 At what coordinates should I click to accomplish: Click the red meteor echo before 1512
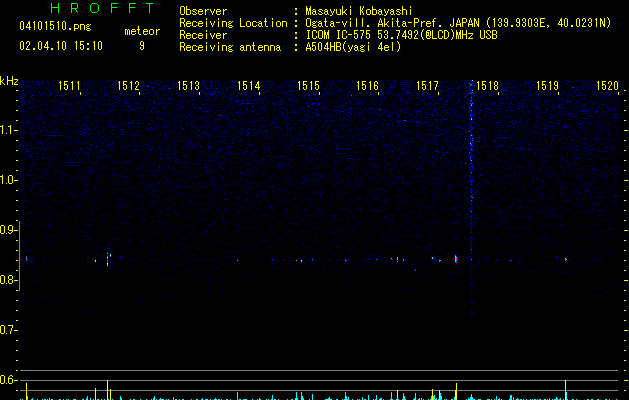coord(108,260)
